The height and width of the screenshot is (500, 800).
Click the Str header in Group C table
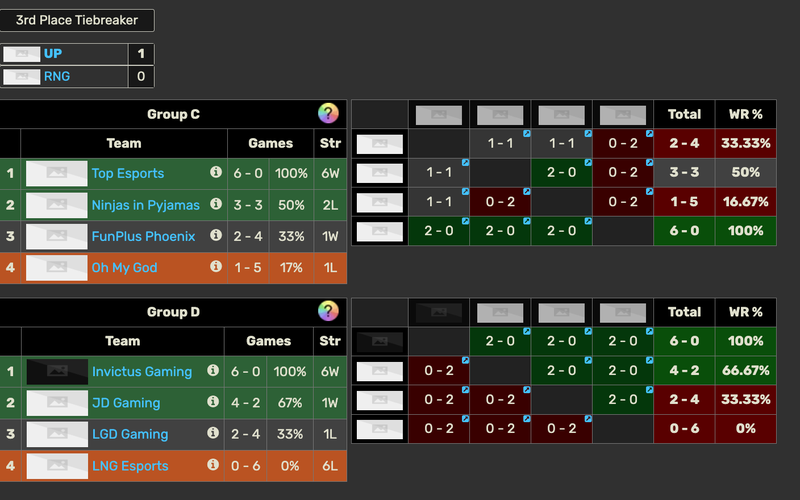330,143
